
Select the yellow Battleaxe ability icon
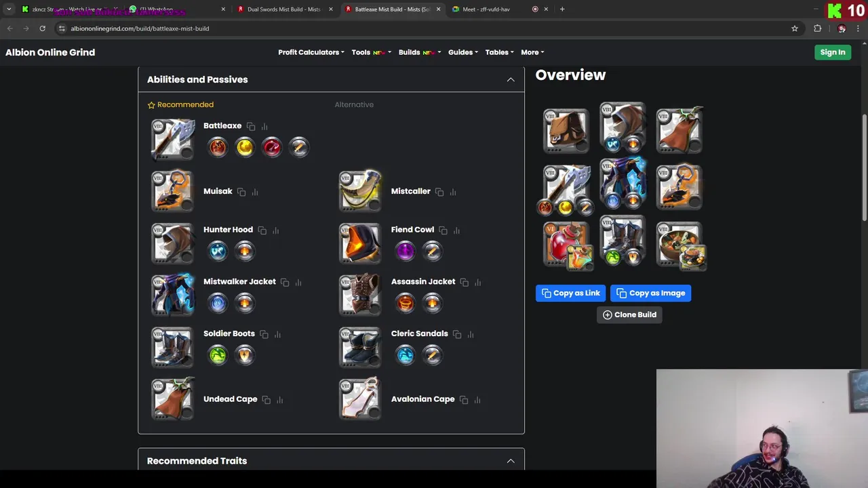(x=245, y=147)
